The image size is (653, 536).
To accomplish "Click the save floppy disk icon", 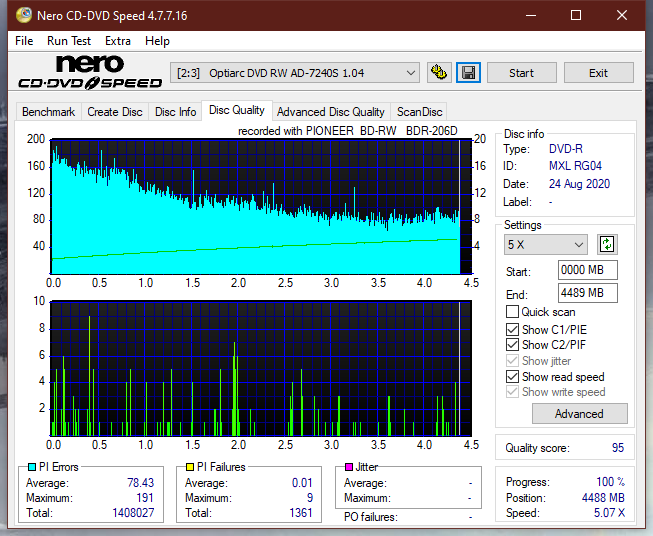I will pyautogui.click(x=469, y=73).
